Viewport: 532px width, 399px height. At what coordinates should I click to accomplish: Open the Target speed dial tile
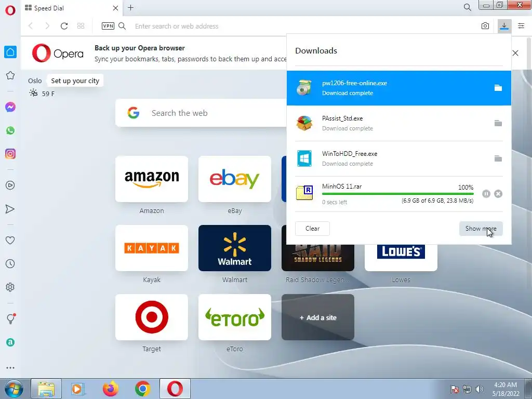152,317
